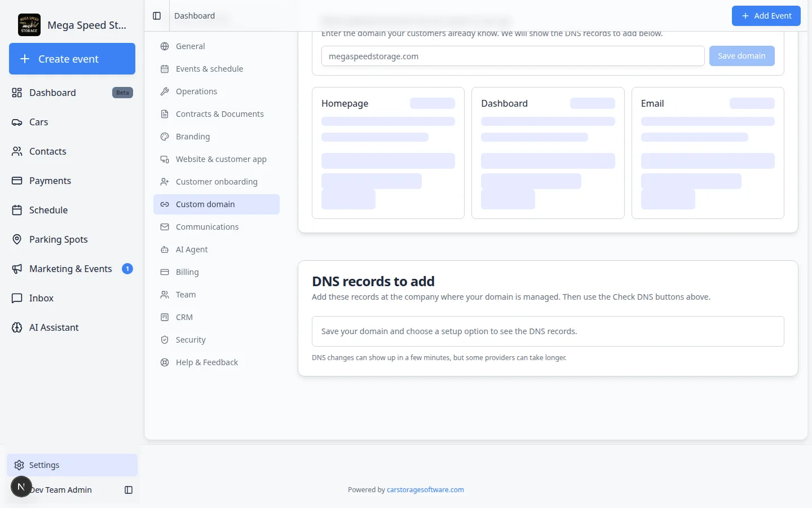The width and height of the screenshot is (812, 508).
Task: Click the Contacts people icon
Action: tap(17, 151)
